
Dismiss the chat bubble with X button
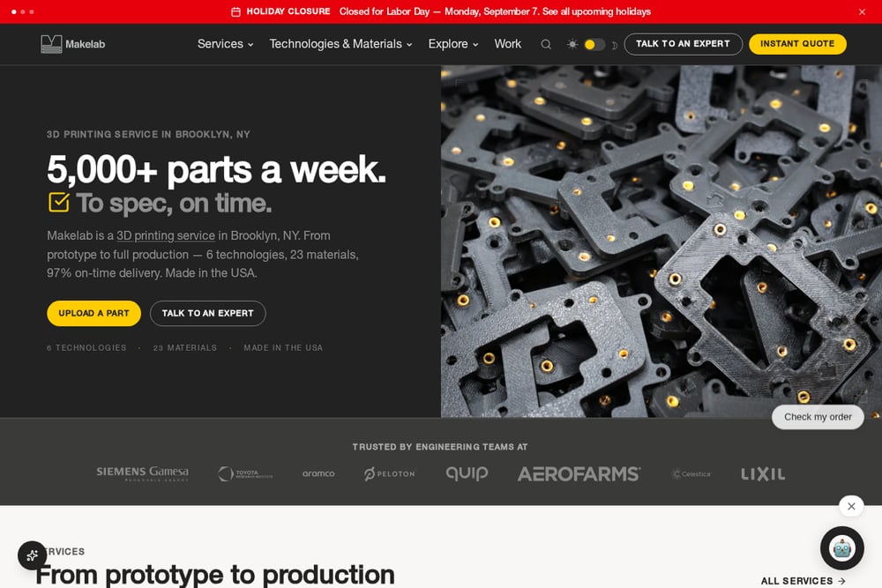pyautogui.click(x=851, y=506)
